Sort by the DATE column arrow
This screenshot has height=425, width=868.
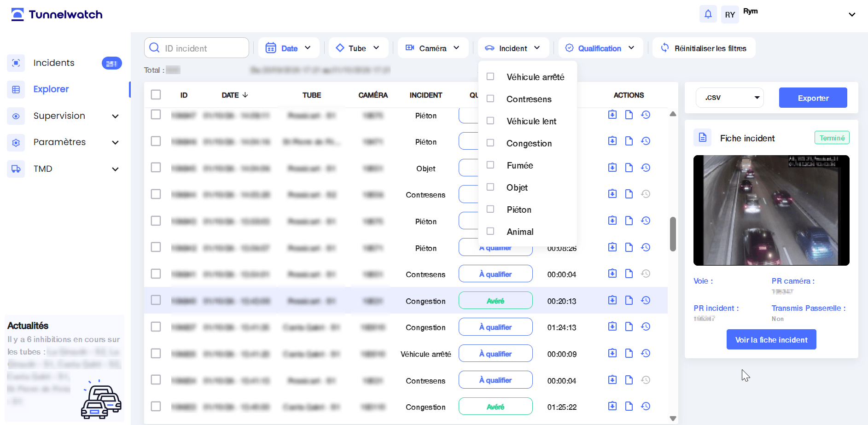click(245, 95)
